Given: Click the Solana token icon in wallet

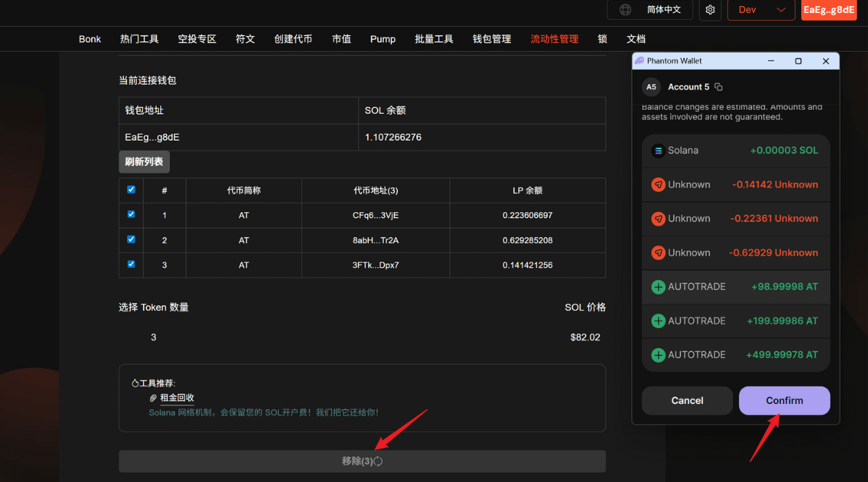Looking at the screenshot, I should click(658, 151).
